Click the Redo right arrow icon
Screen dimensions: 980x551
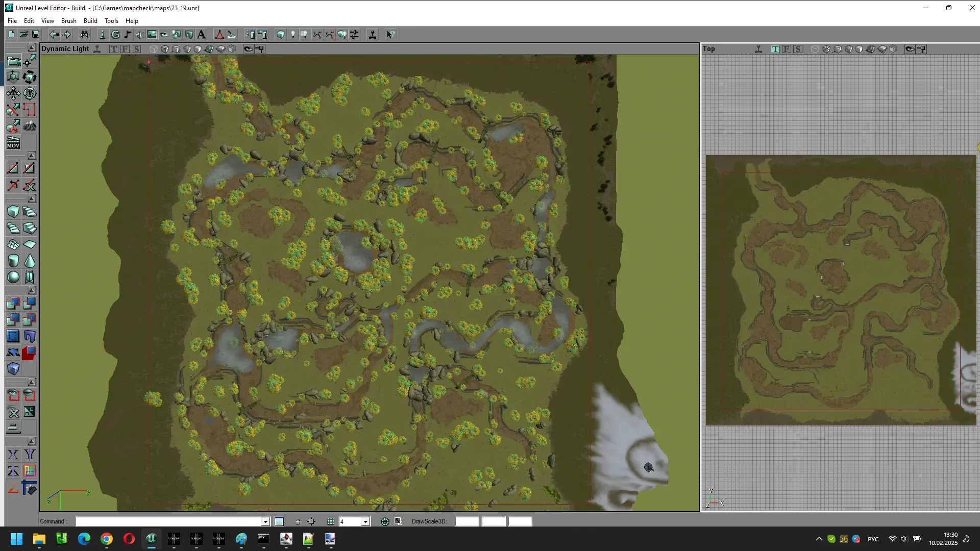tap(66, 34)
